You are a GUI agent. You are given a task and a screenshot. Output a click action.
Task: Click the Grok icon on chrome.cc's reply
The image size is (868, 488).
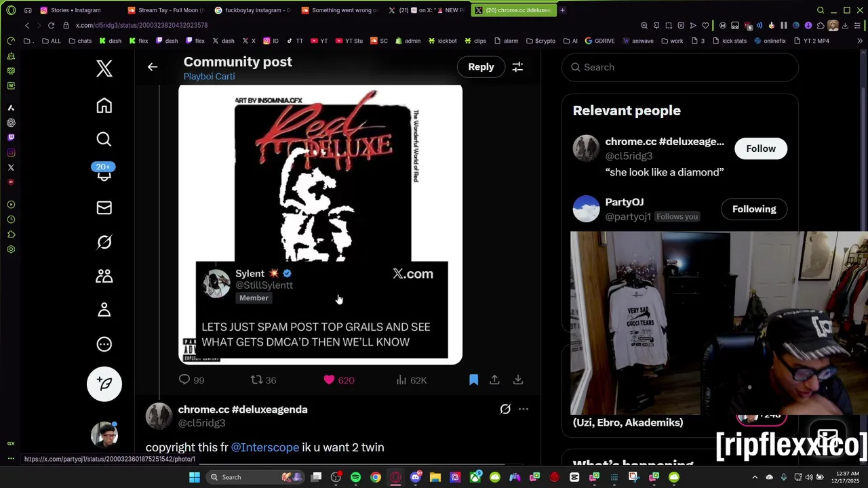pyautogui.click(x=505, y=409)
